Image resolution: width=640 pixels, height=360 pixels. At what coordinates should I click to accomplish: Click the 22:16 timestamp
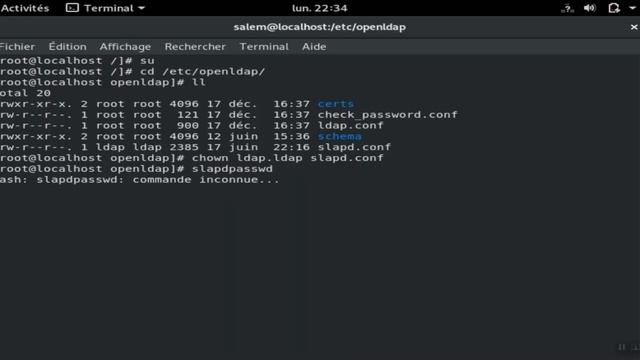[x=291, y=147]
